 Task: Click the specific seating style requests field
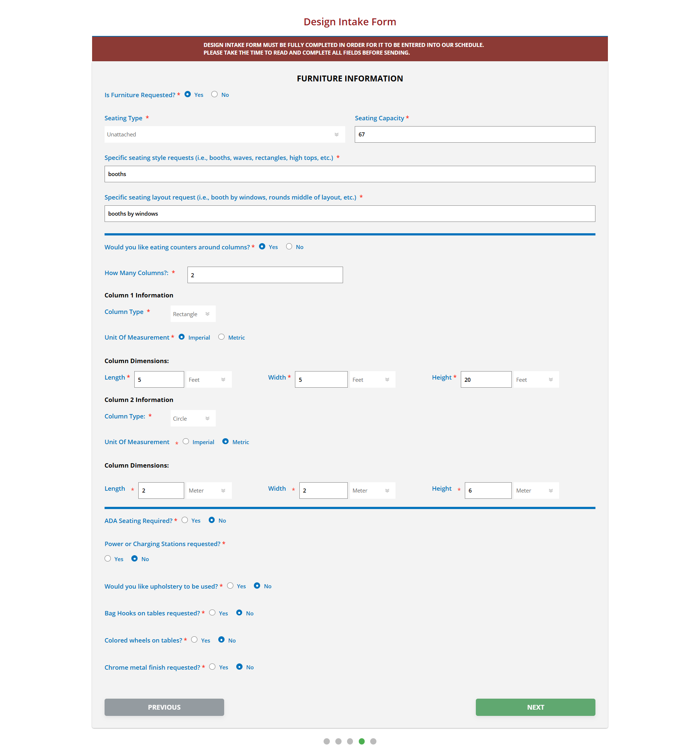pyautogui.click(x=350, y=174)
